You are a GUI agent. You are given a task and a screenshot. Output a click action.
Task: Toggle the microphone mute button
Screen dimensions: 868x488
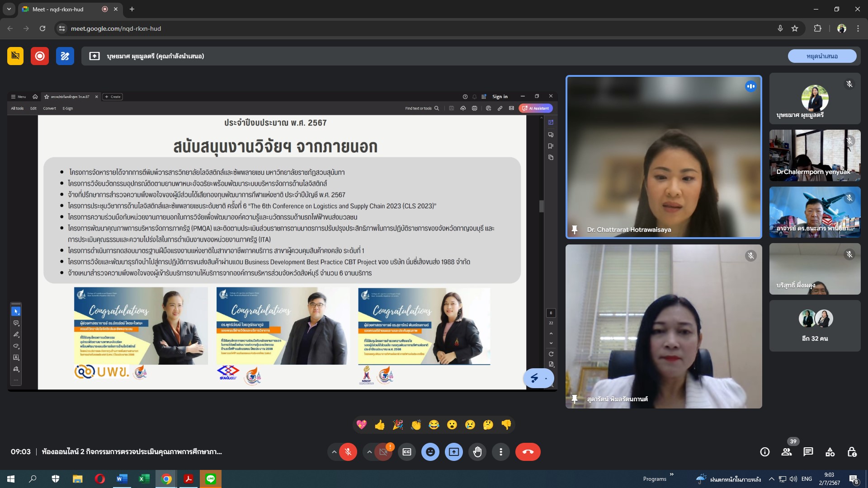tap(348, 452)
